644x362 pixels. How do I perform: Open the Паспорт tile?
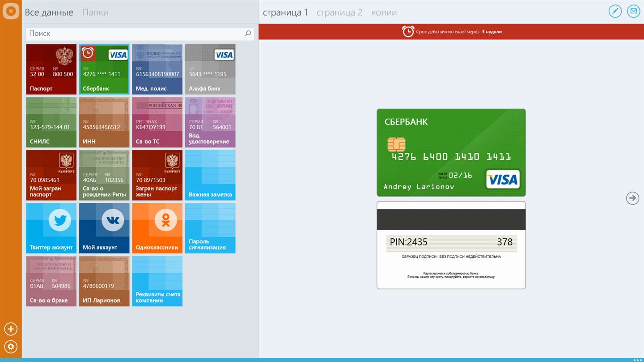[51, 69]
